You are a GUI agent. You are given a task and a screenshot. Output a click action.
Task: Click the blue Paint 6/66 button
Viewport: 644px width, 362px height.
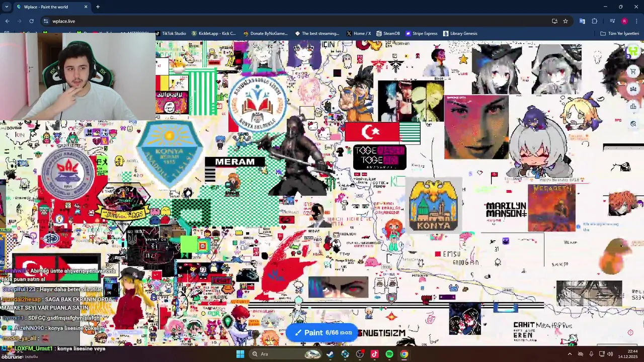click(x=323, y=332)
